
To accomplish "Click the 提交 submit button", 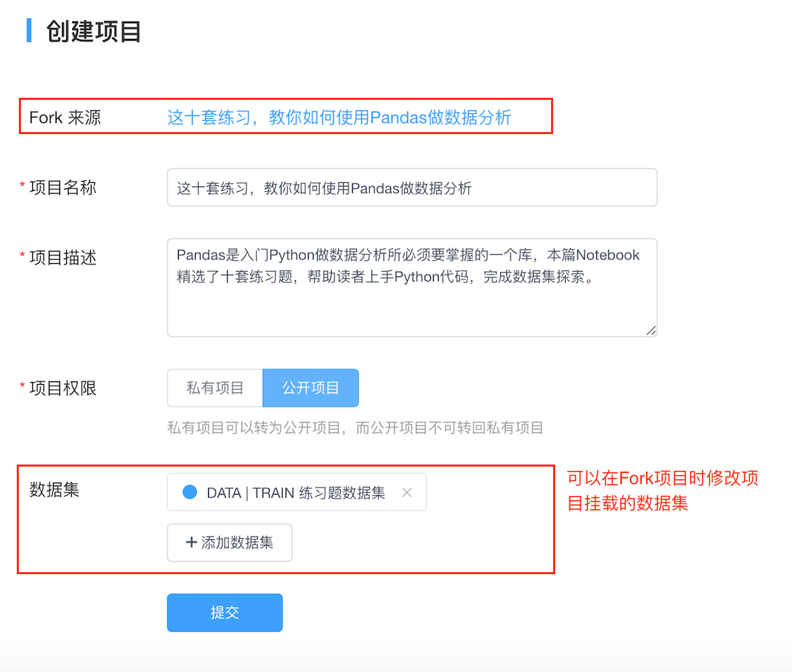I will coord(225,613).
